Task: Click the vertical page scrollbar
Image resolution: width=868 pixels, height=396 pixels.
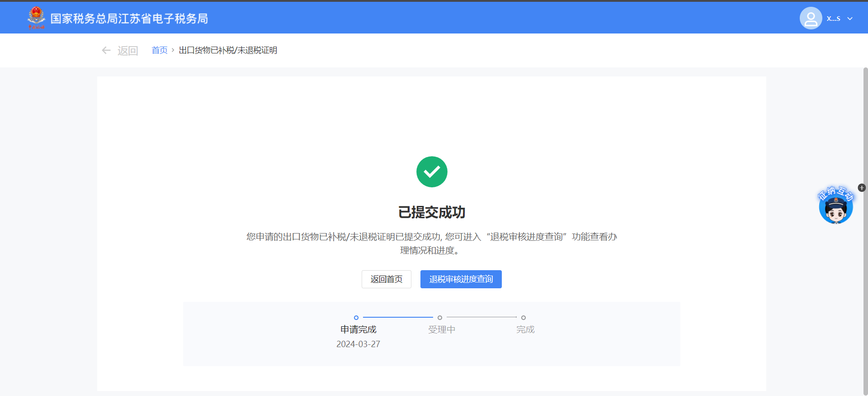Action: [865, 226]
